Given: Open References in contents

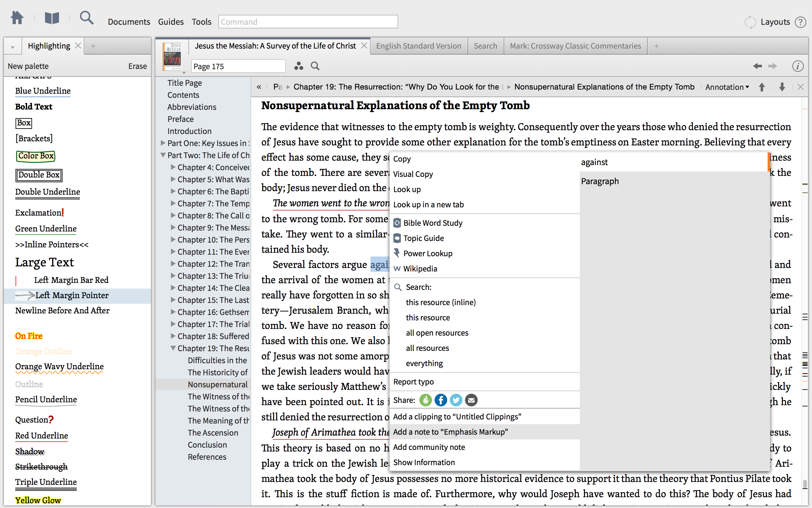Looking at the screenshot, I should coord(207,457).
